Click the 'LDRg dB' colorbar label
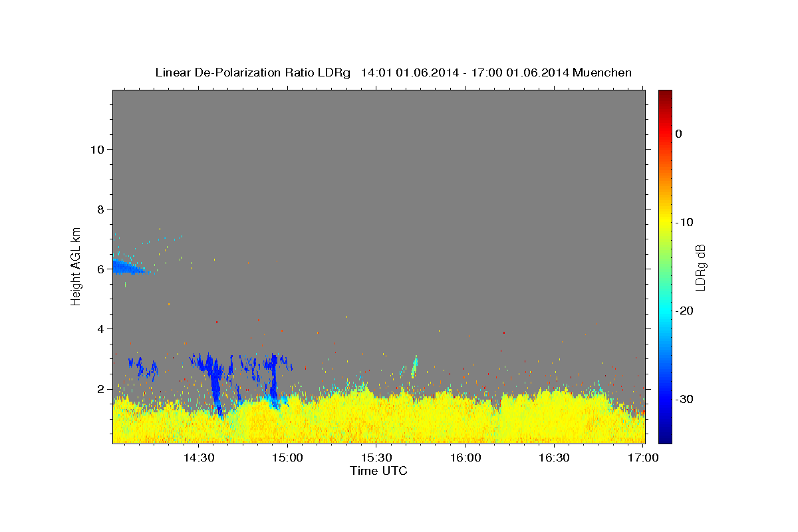The height and width of the screenshot is (532, 798). [x=700, y=267]
